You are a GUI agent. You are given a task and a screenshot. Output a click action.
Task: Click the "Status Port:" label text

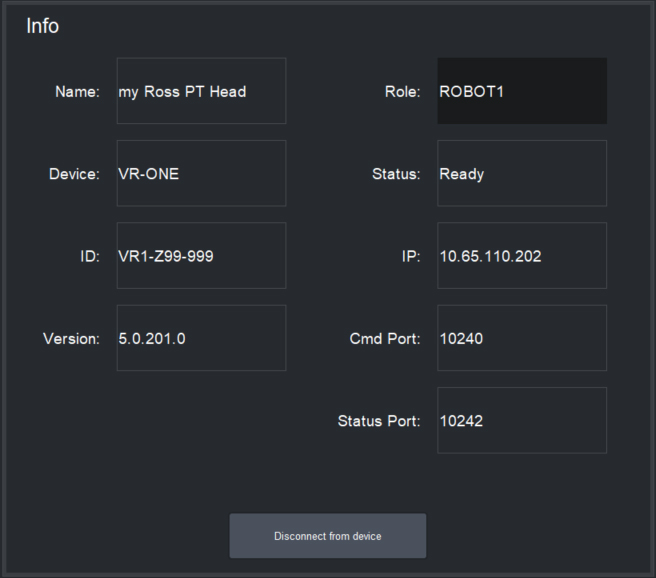coord(378,421)
